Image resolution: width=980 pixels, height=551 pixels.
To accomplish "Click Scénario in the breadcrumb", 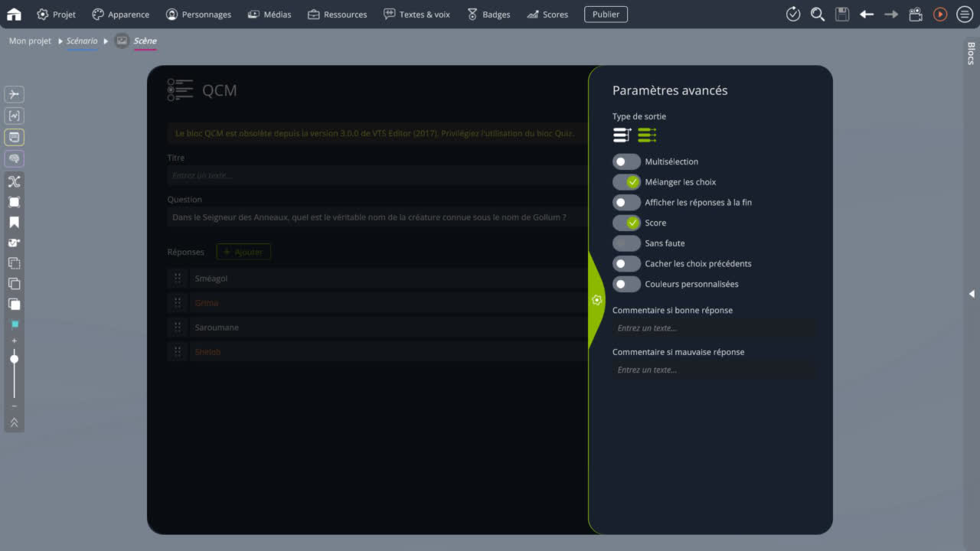I will [x=82, y=41].
